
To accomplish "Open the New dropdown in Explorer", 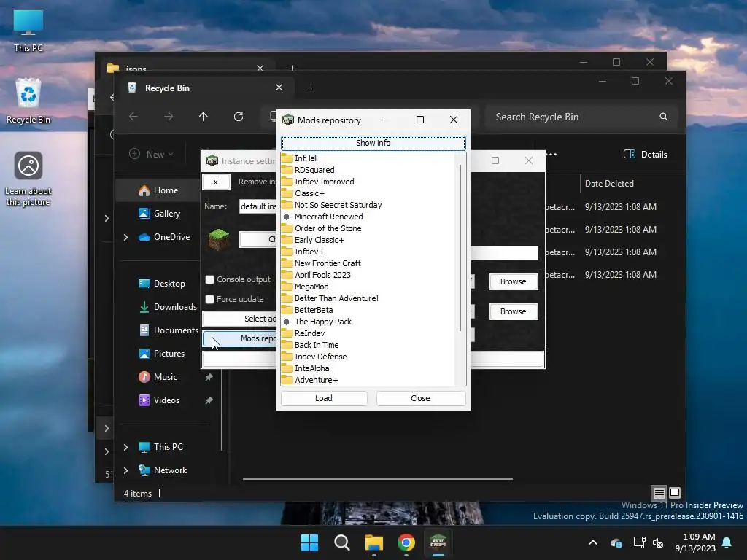I will (x=152, y=154).
